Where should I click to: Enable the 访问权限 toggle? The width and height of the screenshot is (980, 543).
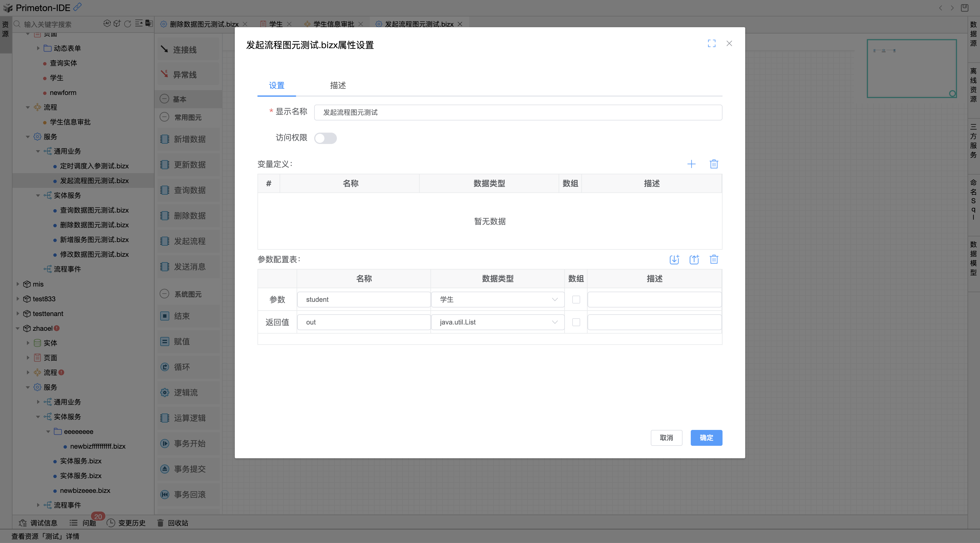tap(326, 138)
